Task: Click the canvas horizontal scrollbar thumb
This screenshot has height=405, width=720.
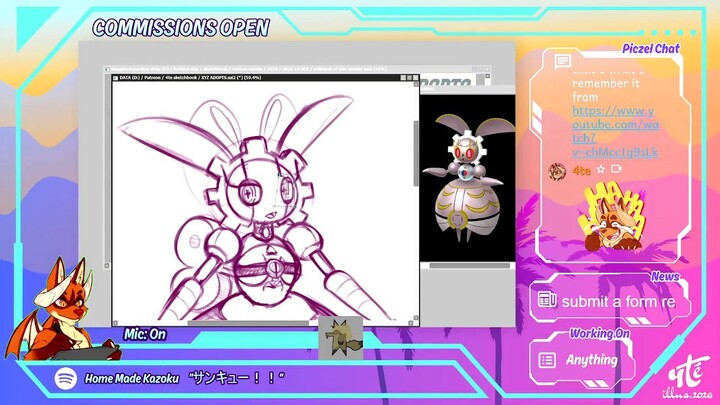Action: point(248,323)
